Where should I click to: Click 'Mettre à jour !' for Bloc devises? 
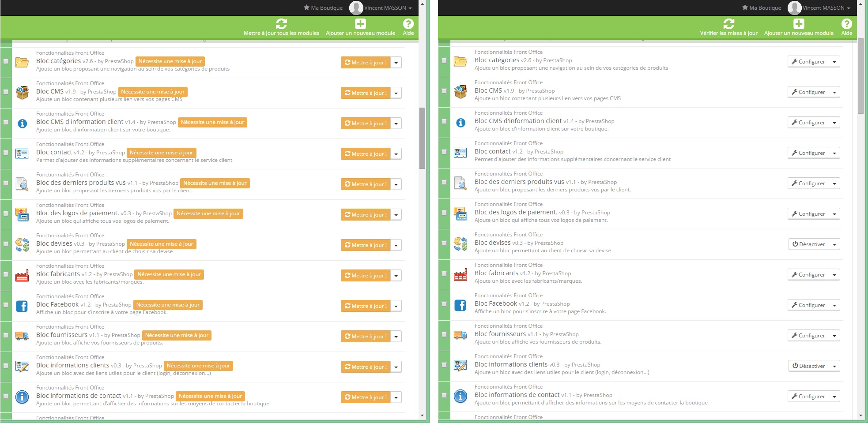tap(366, 245)
